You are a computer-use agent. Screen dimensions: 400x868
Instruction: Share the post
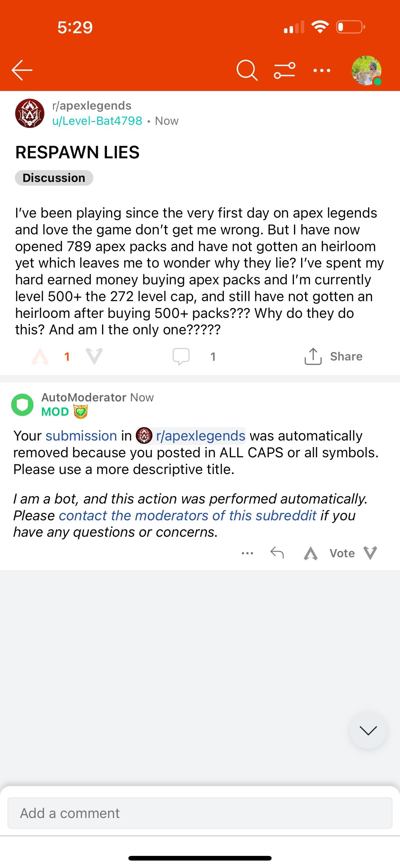[333, 356]
